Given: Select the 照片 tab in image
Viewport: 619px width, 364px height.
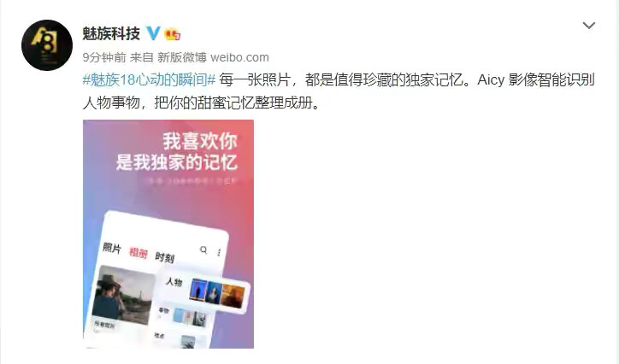Looking at the screenshot, I should (112, 248).
